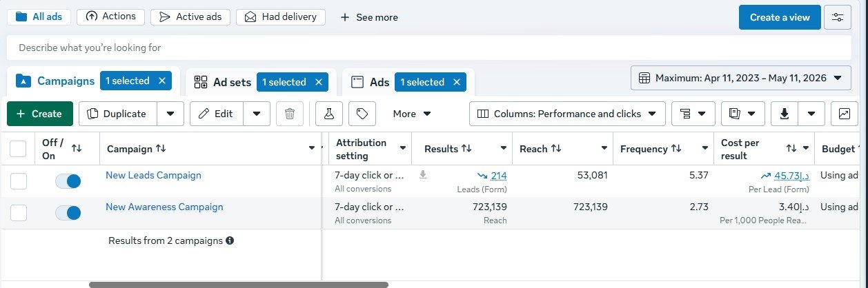Clear the Campaigns 1 selected filter
The width and height of the screenshot is (868, 288).
(161, 81)
